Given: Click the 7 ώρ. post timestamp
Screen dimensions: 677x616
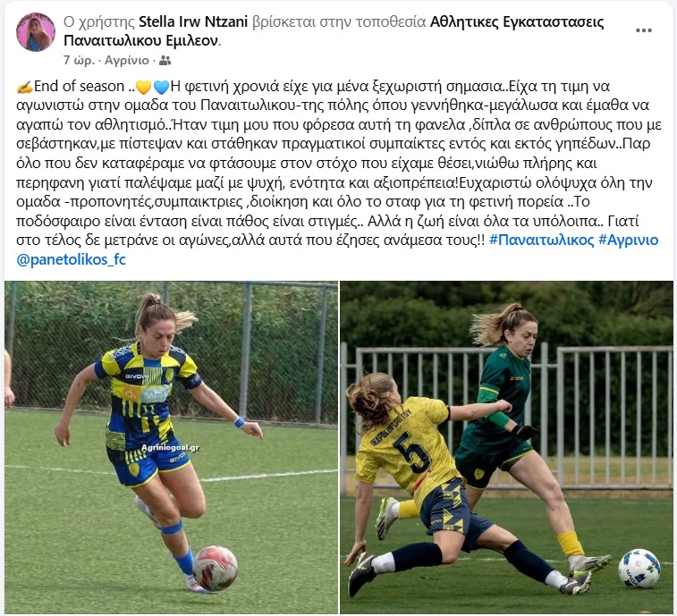Looking at the screenshot, I should click(x=79, y=61).
